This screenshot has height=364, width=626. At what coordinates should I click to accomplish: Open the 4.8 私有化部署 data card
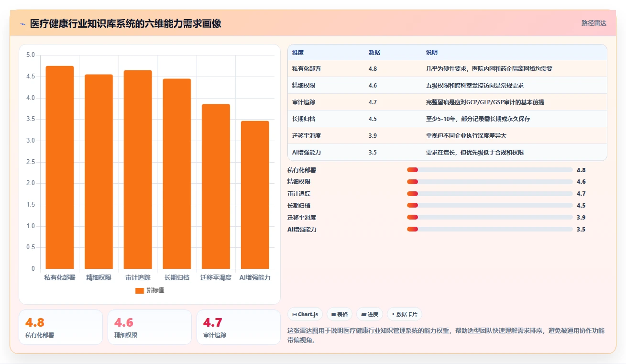[61, 327]
